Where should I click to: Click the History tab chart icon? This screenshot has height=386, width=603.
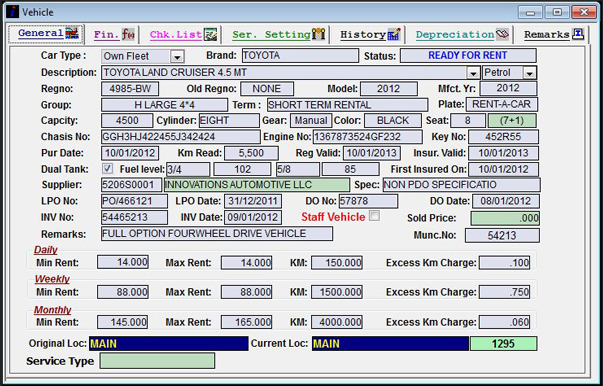[x=394, y=35]
